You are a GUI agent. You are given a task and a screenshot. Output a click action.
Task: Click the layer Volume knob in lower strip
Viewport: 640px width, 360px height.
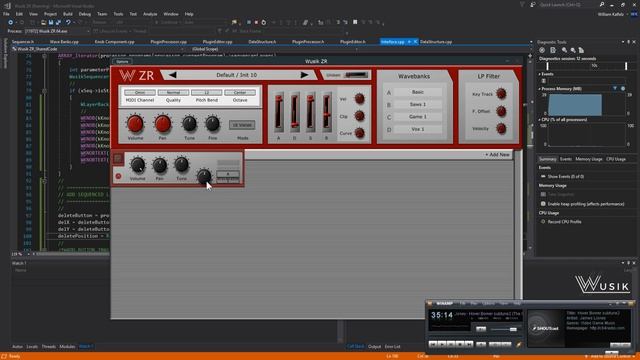pos(138,165)
